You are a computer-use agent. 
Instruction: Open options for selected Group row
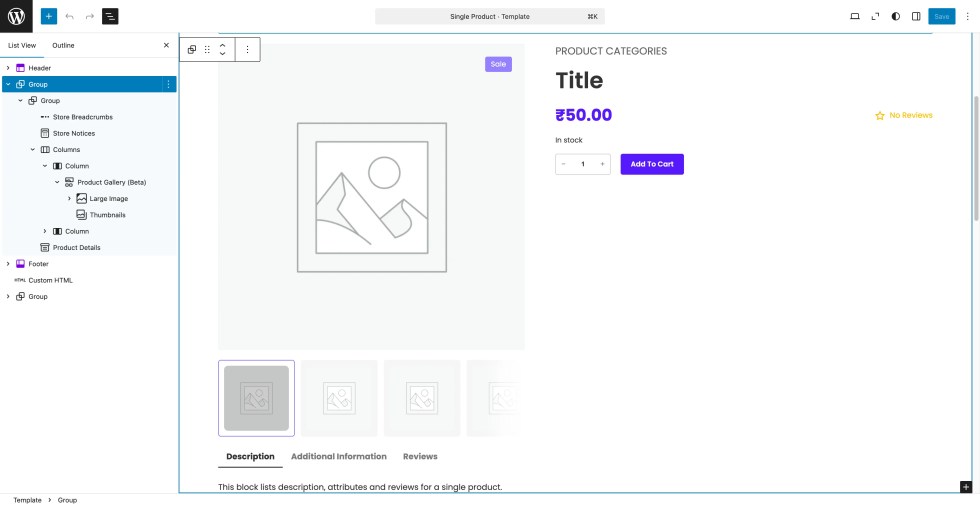point(168,84)
